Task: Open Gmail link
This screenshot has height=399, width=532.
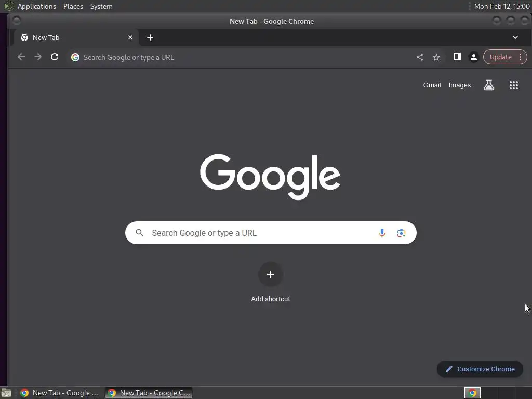Action: pyautogui.click(x=432, y=85)
